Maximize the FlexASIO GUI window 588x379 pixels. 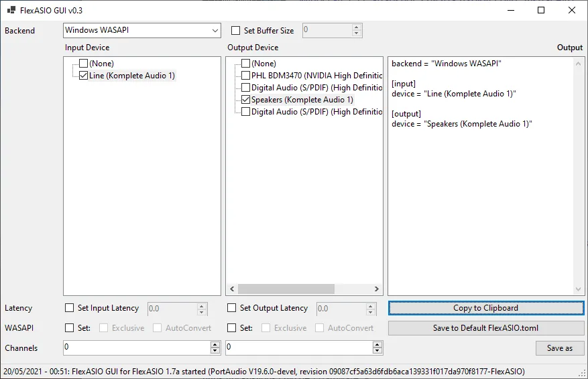point(541,10)
